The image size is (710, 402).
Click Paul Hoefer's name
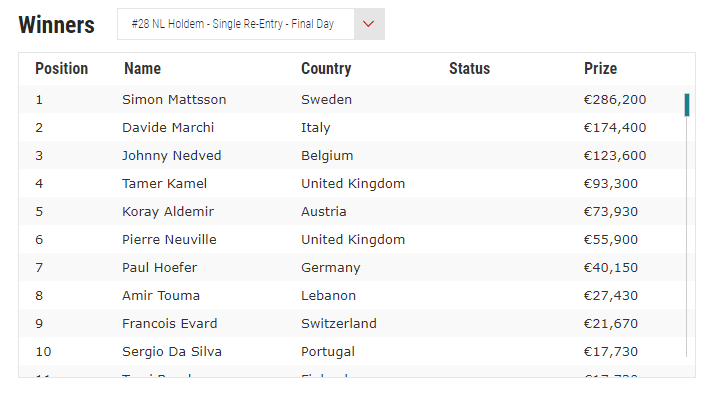(x=160, y=268)
